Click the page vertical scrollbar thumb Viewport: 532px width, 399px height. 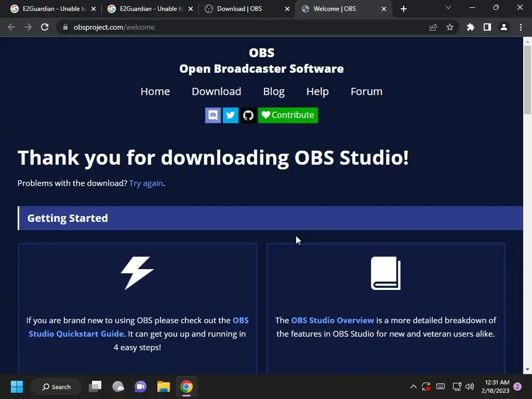point(527,79)
